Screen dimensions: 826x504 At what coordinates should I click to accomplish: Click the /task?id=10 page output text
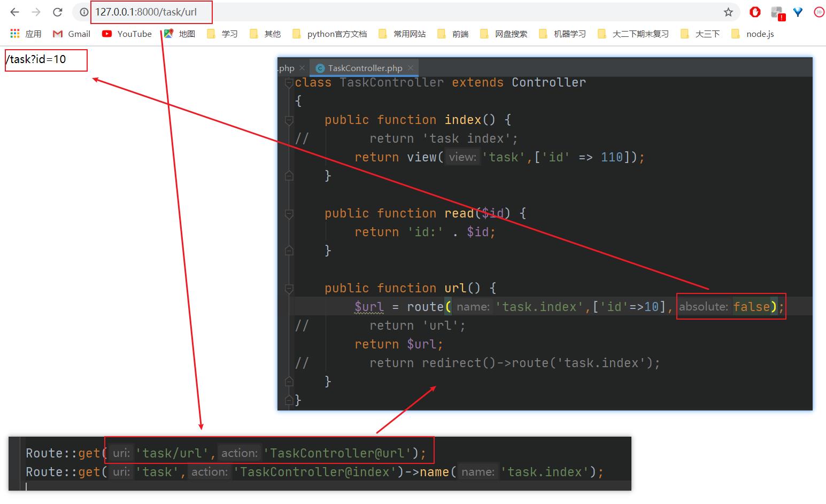tap(36, 59)
